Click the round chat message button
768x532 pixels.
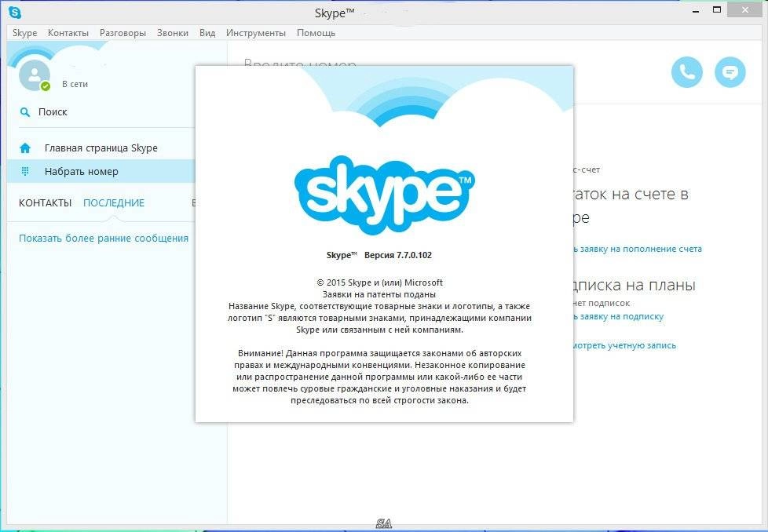point(730,72)
